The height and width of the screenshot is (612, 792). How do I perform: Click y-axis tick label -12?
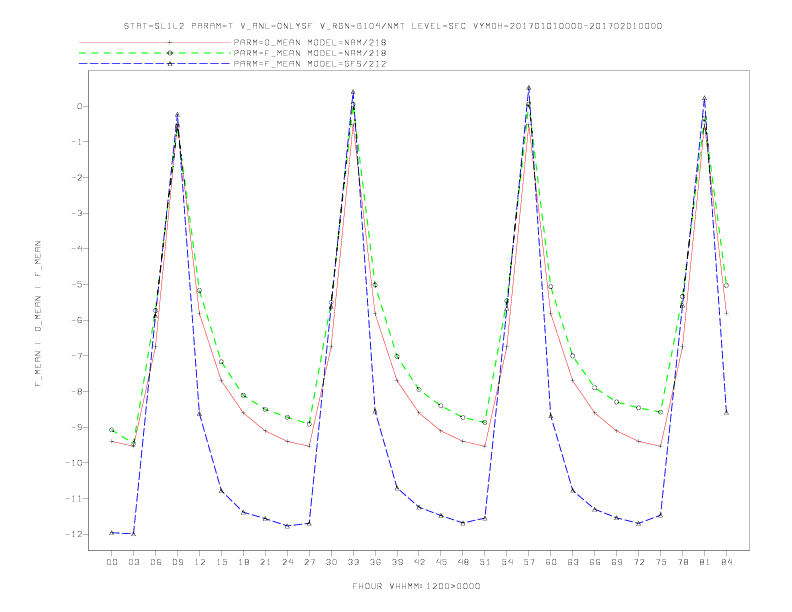point(74,534)
